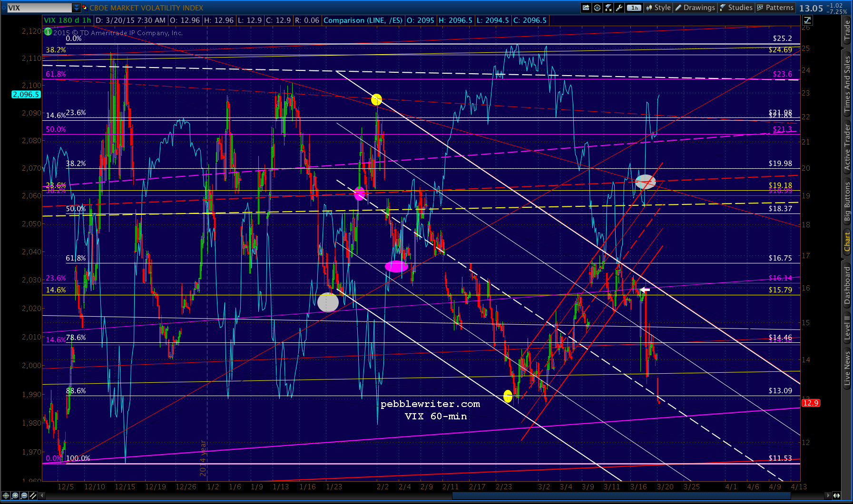This screenshot has width=853, height=504.
Task: Click the orange symbol action triangle
Action: click(x=85, y=8)
